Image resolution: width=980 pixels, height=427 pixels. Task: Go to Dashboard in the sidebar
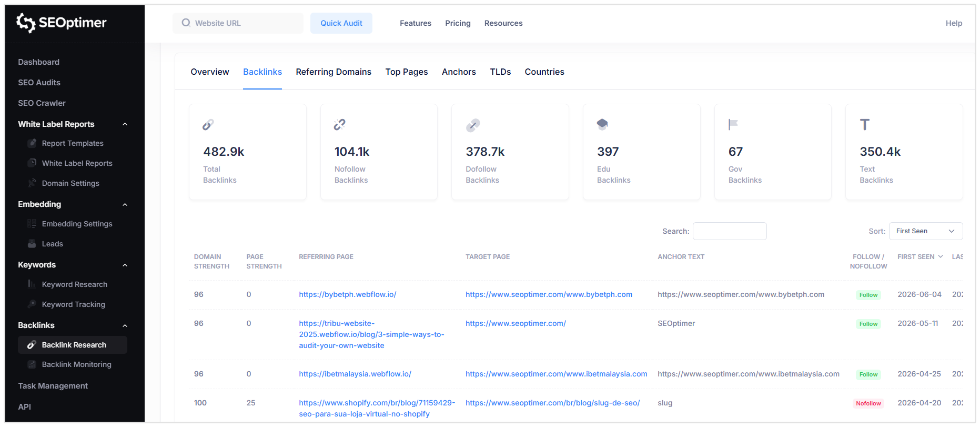[x=38, y=62]
